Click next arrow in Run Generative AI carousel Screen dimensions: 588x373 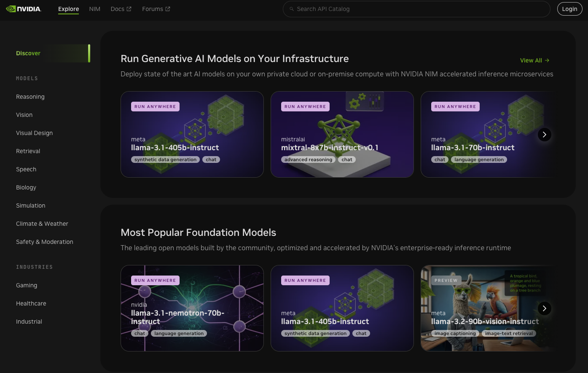[544, 135]
